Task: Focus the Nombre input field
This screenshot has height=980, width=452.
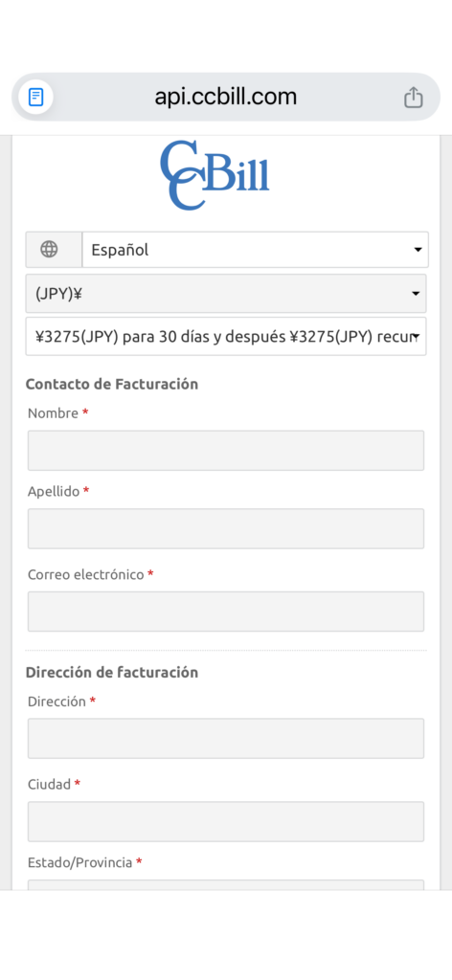Action: click(x=226, y=450)
